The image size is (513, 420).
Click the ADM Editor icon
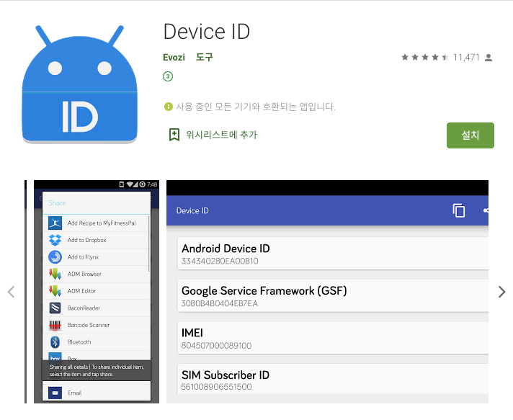point(55,291)
